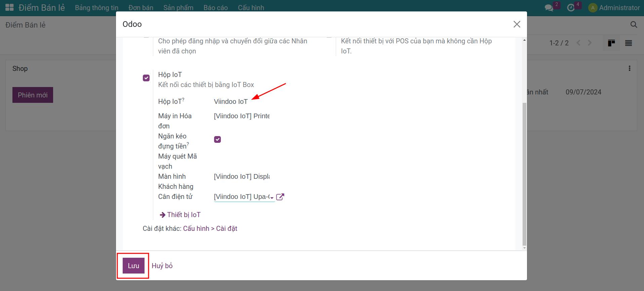Open Máy in Hóa đơn selection field
This screenshot has height=291, width=644.
click(x=242, y=116)
